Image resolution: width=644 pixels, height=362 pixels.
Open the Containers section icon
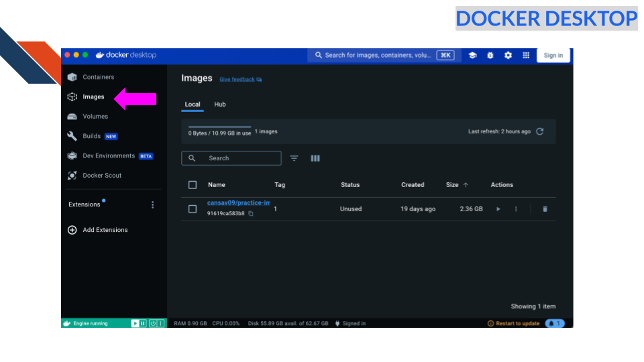pyautogui.click(x=72, y=77)
